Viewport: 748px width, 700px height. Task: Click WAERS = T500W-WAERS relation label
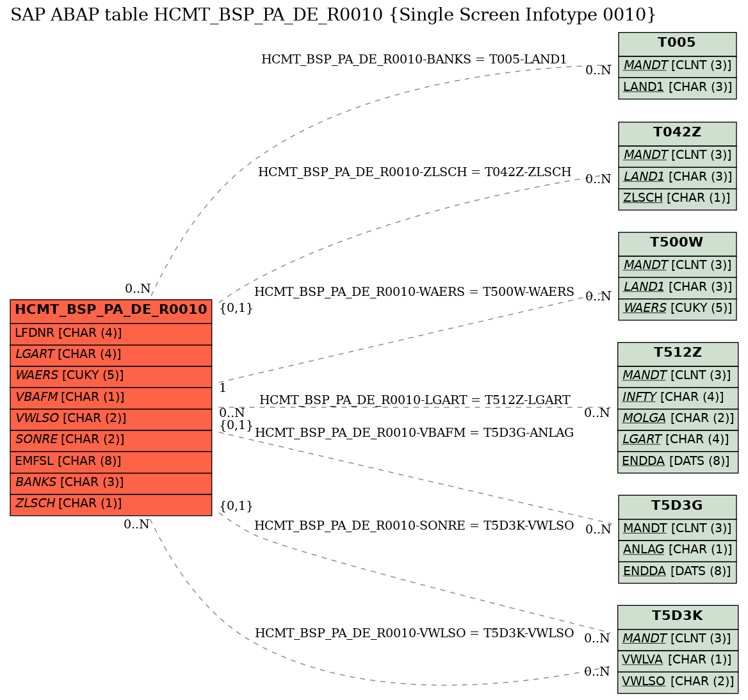coord(414,292)
